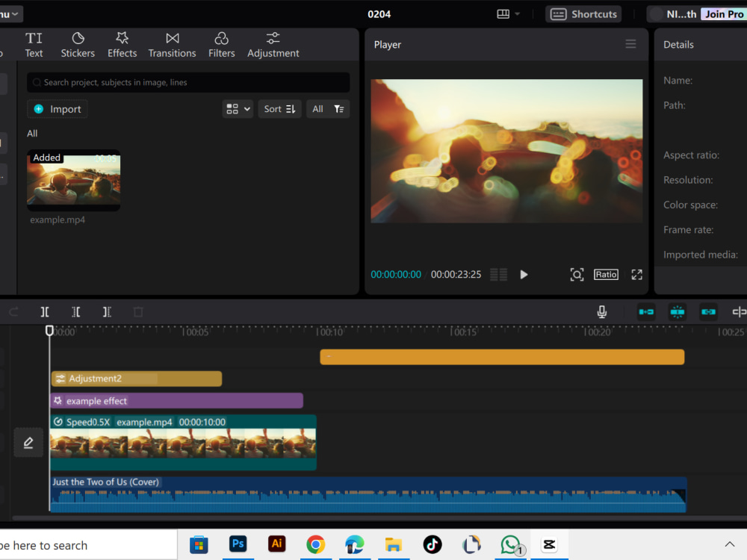Click the timeline playhead marker
Image resolution: width=747 pixels, height=560 pixels.
click(x=49, y=331)
